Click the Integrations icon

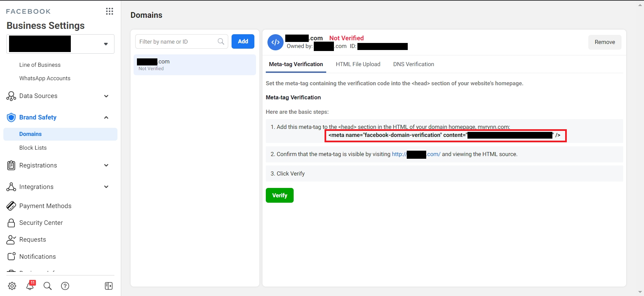pos(11,187)
